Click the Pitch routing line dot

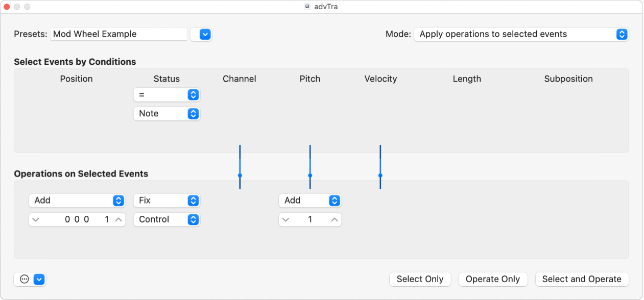[x=310, y=176]
